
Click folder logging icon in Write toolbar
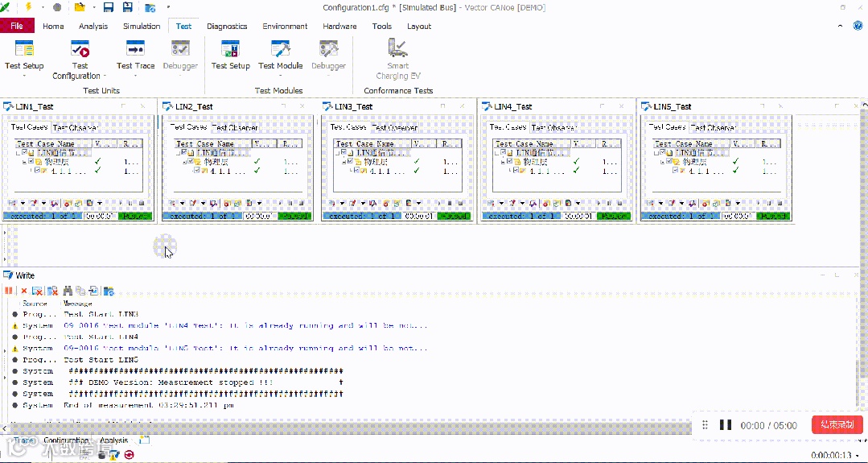pos(109,290)
